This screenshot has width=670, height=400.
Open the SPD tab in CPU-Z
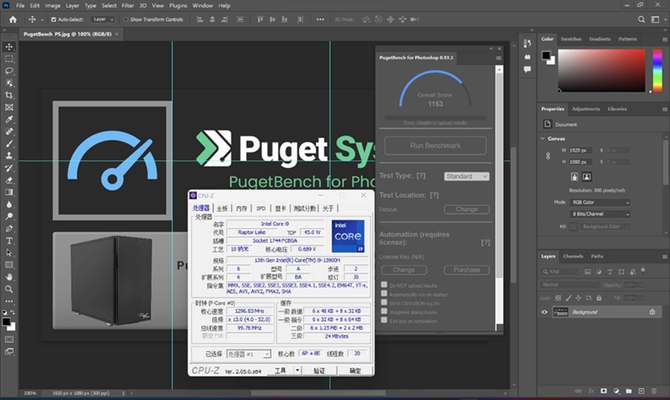coord(261,208)
